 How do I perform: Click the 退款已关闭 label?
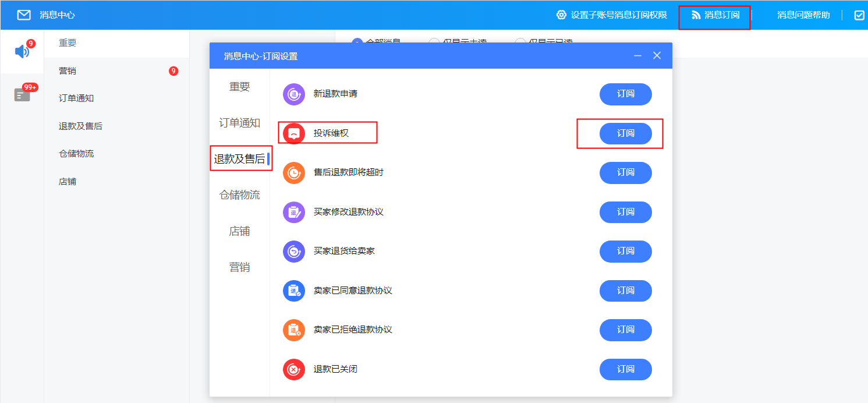[x=335, y=369]
